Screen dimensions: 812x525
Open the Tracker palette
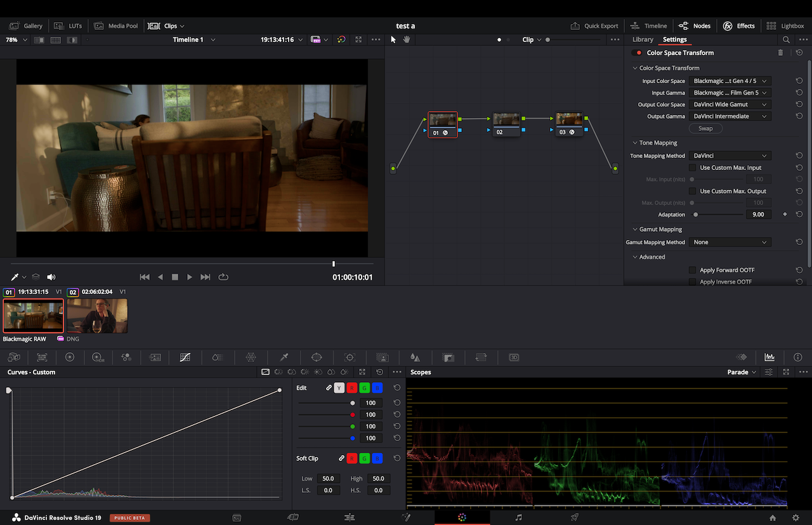350,357
